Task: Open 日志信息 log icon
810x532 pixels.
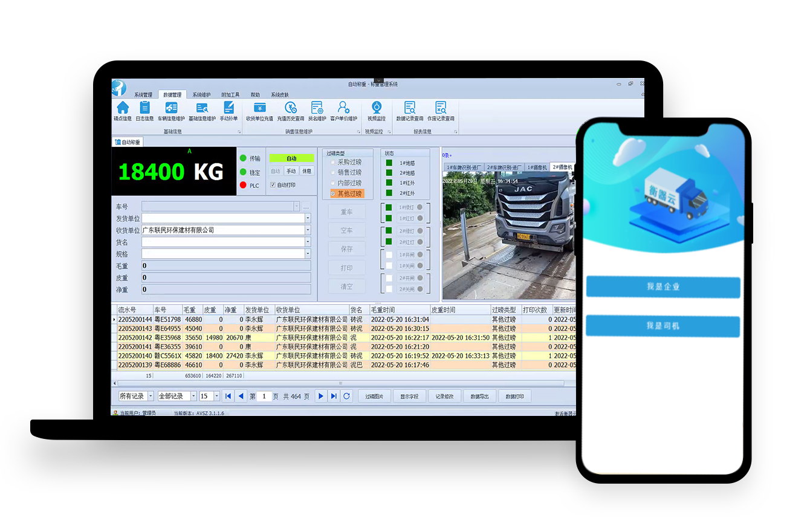Action: pyautogui.click(x=144, y=108)
